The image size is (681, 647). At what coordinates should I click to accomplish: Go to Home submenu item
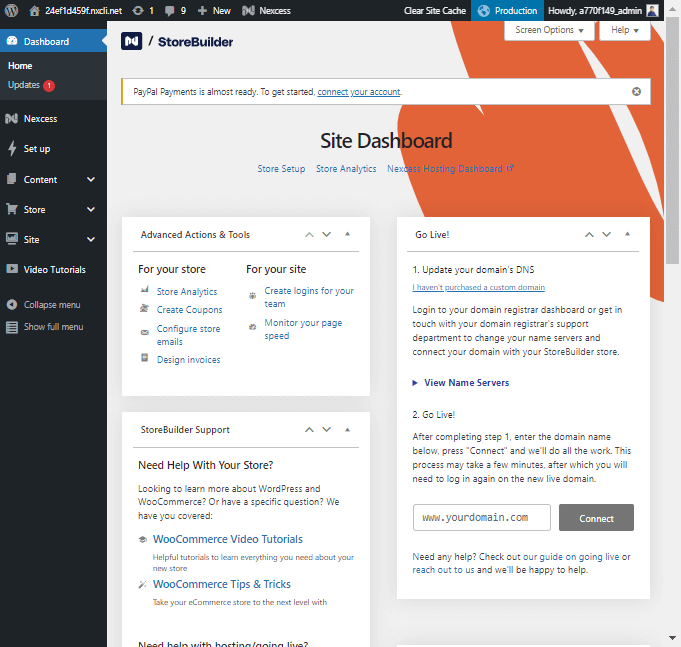pos(20,66)
